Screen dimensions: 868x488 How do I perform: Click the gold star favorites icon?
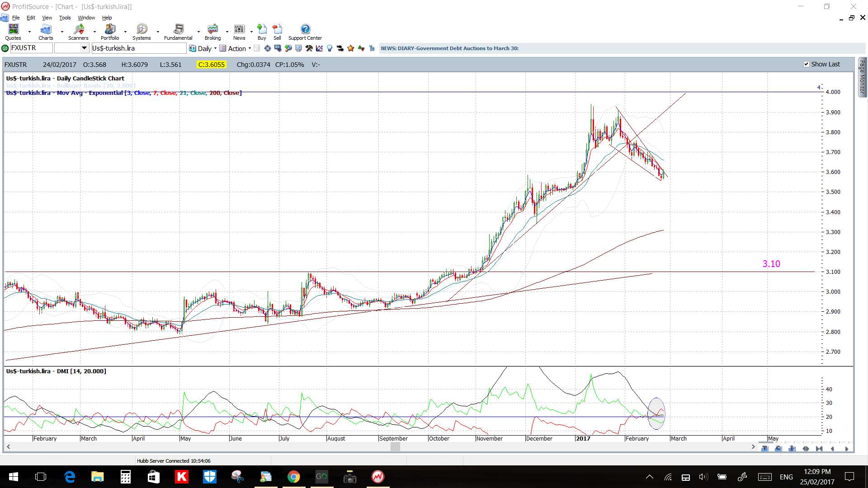pos(350,48)
